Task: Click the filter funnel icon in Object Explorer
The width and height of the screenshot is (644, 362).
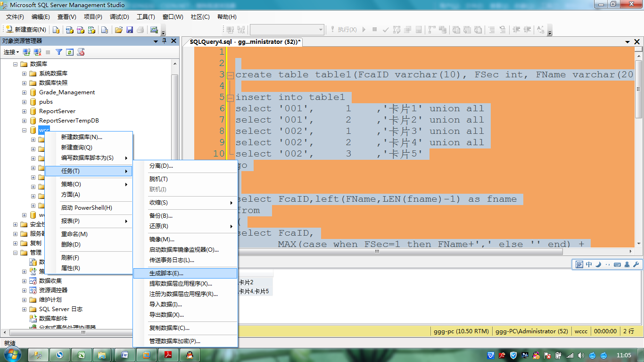Action: [x=59, y=52]
